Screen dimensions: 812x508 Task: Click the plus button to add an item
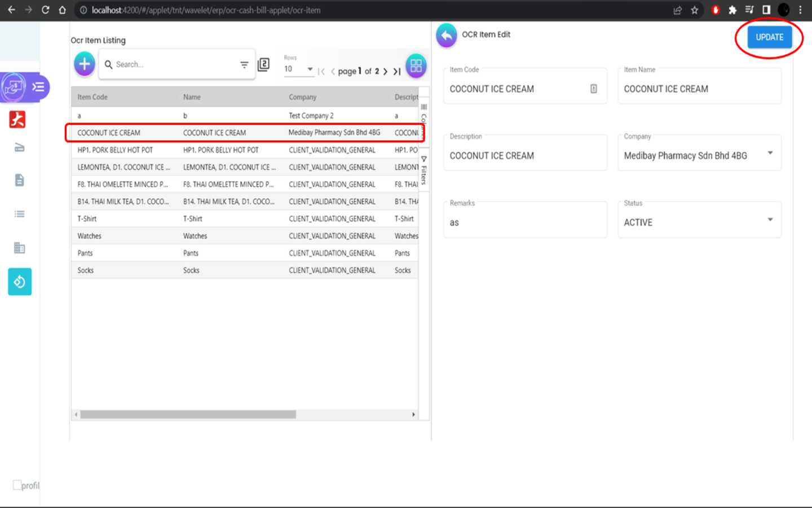coord(85,64)
